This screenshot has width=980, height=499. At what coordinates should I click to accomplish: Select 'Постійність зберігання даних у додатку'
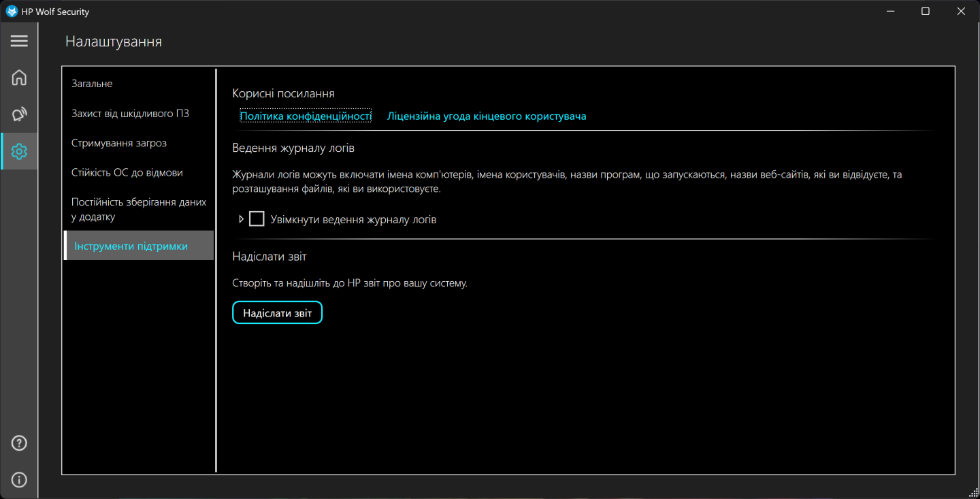point(139,210)
